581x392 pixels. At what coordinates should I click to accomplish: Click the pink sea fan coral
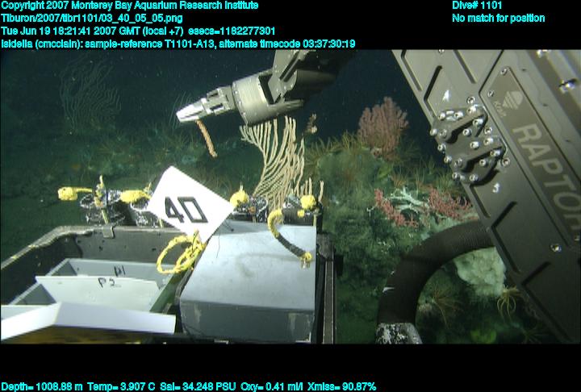click(x=382, y=123)
